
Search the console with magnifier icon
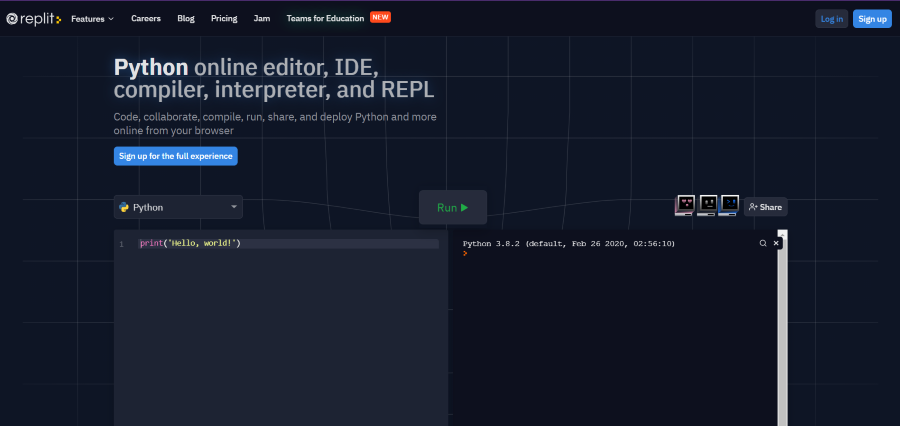[x=763, y=243]
